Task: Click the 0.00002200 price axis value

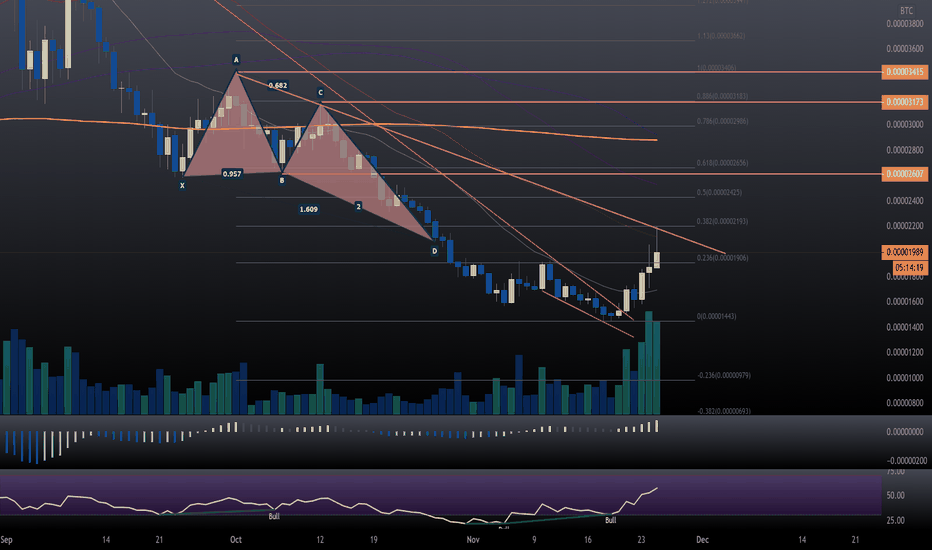Action: click(905, 226)
